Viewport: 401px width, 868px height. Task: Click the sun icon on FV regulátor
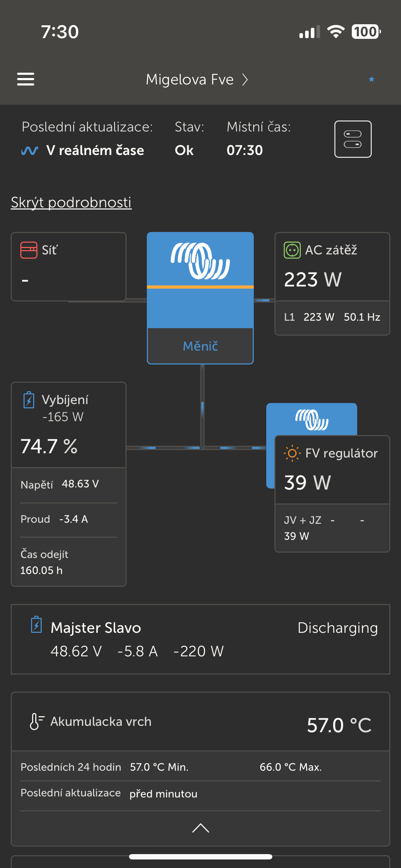[292, 453]
